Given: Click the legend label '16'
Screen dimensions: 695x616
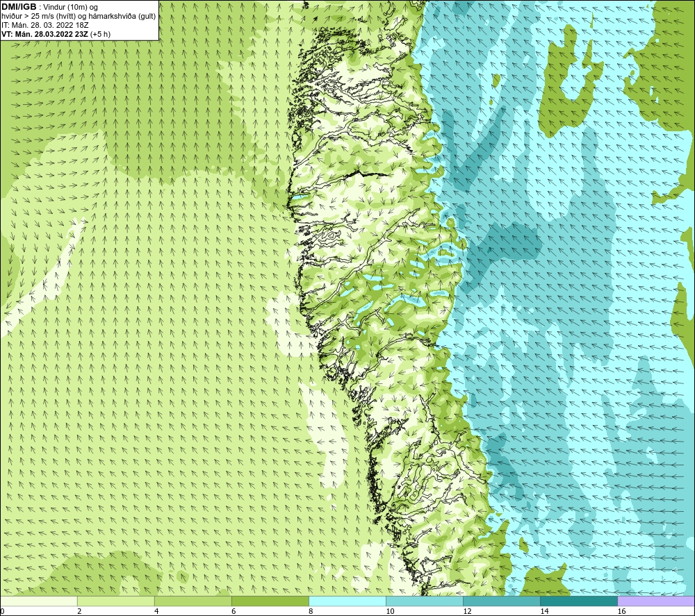Looking at the screenshot, I should pyautogui.click(x=621, y=612).
